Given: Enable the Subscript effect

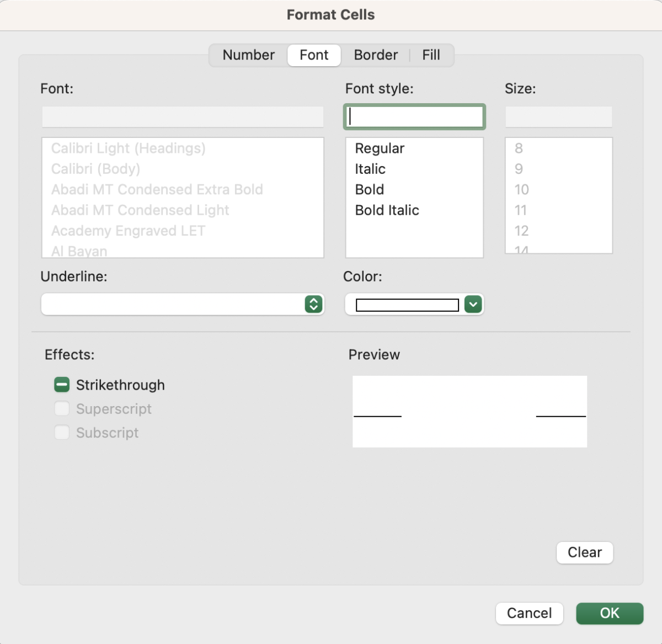Looking at the screenshot, I should tap(62, 433).
